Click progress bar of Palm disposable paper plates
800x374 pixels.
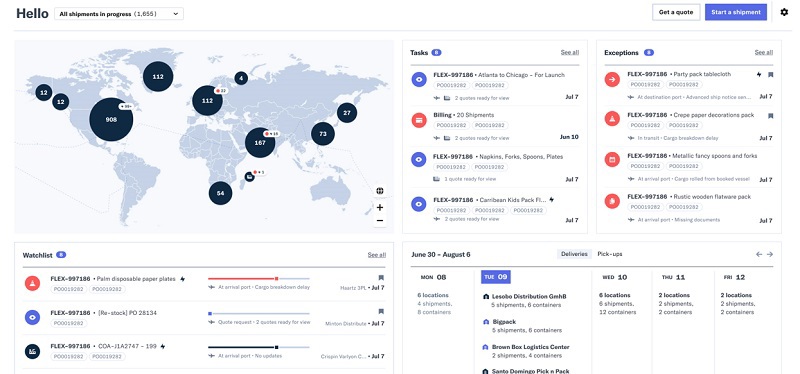pyautogui.click(x=259, y=279)
